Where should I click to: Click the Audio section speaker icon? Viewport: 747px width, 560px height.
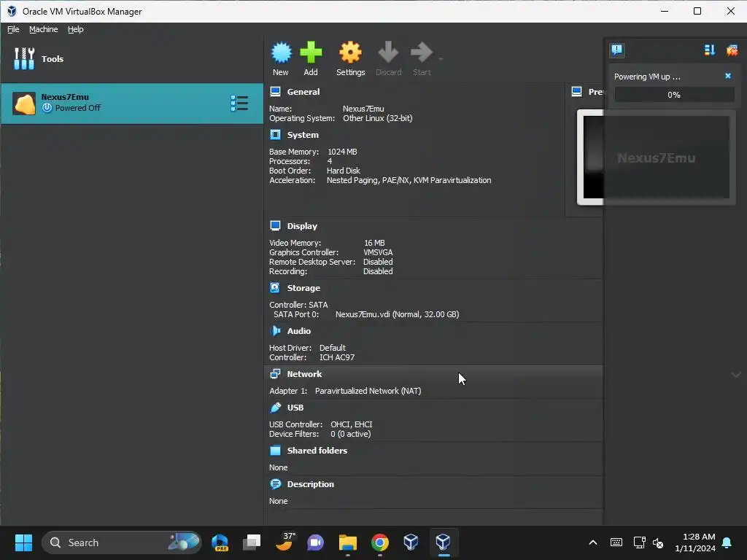click(x=275, y=330)
